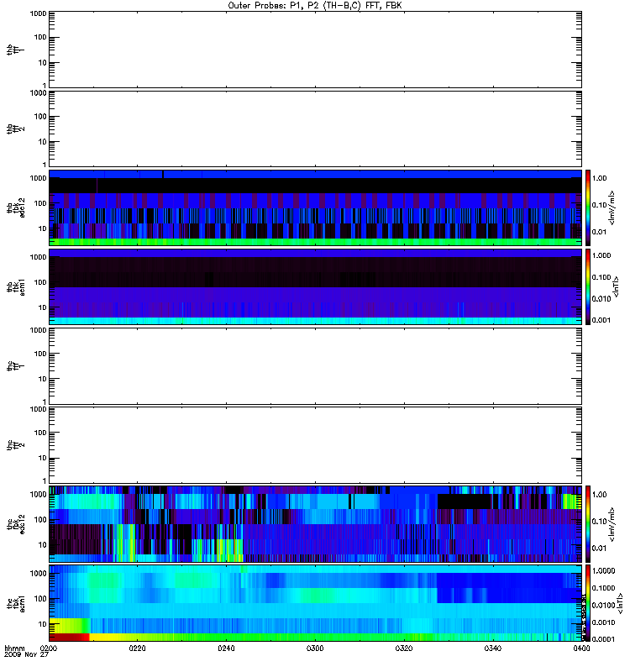Click the '0.0100' tick on thc scm1 color bar
The image size is (630, 672).
pyautogui.click(x=603, y=605)
